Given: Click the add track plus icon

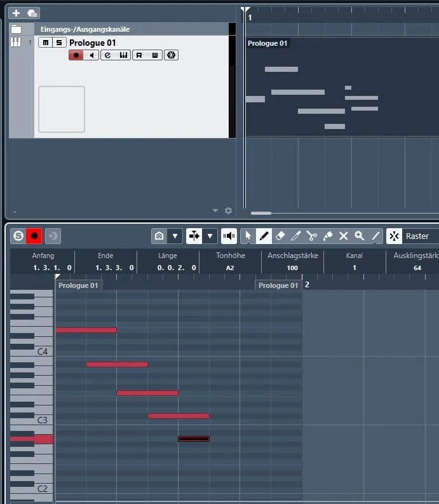Looking at the screenshot, I should tap(16, 13).
